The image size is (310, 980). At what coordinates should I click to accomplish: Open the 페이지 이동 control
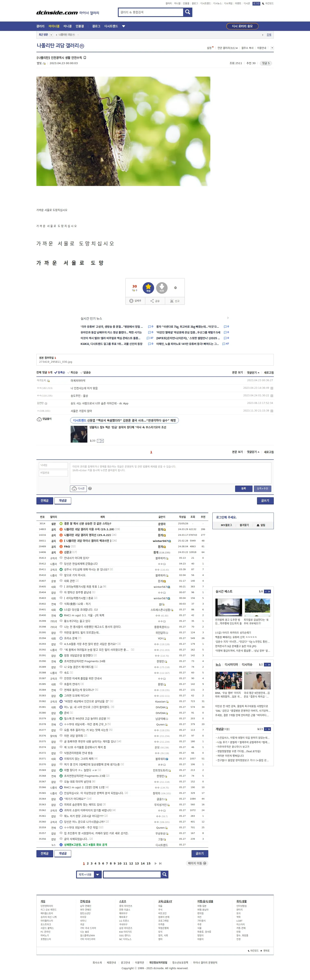click(197, 863)
